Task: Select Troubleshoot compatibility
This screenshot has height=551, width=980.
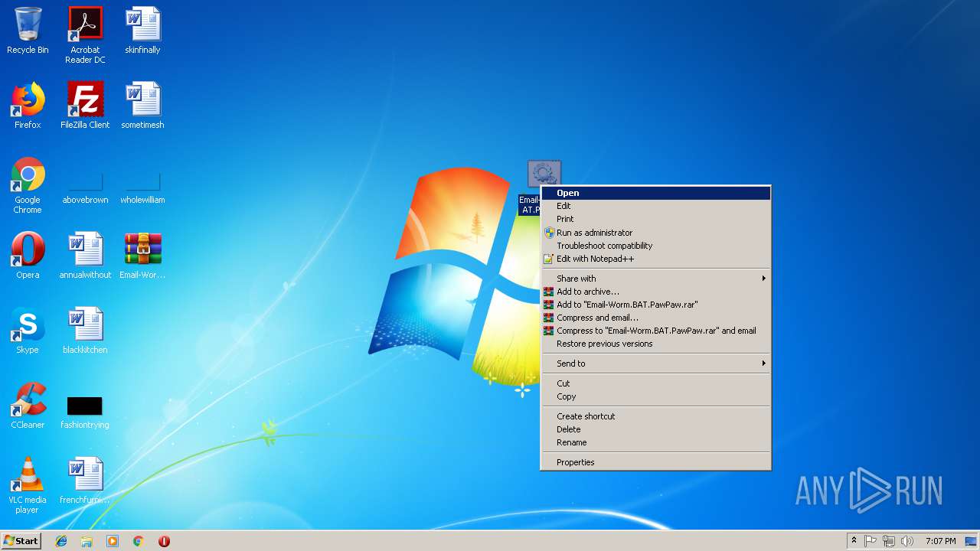Action: point(656,246)
